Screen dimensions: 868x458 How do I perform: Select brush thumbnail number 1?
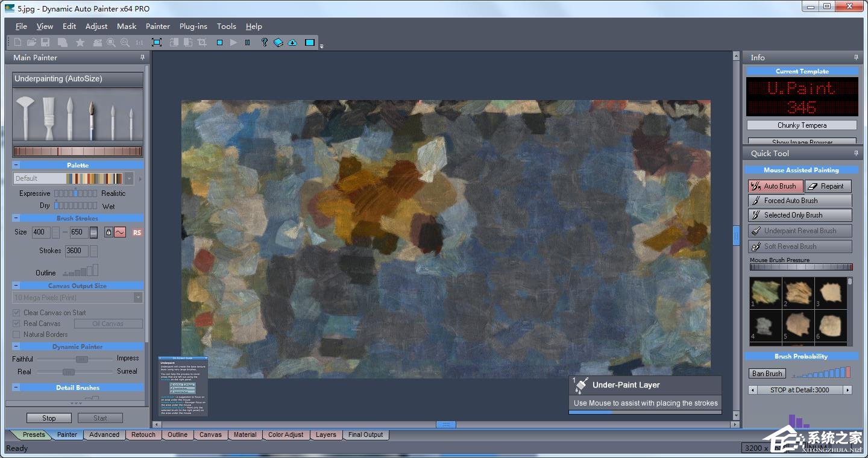tap(766, 293)
